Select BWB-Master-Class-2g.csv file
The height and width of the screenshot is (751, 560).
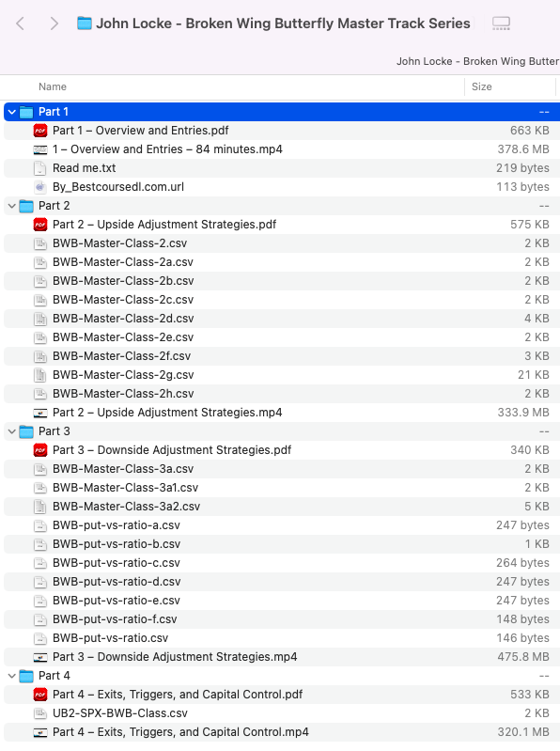pos(282,374)
